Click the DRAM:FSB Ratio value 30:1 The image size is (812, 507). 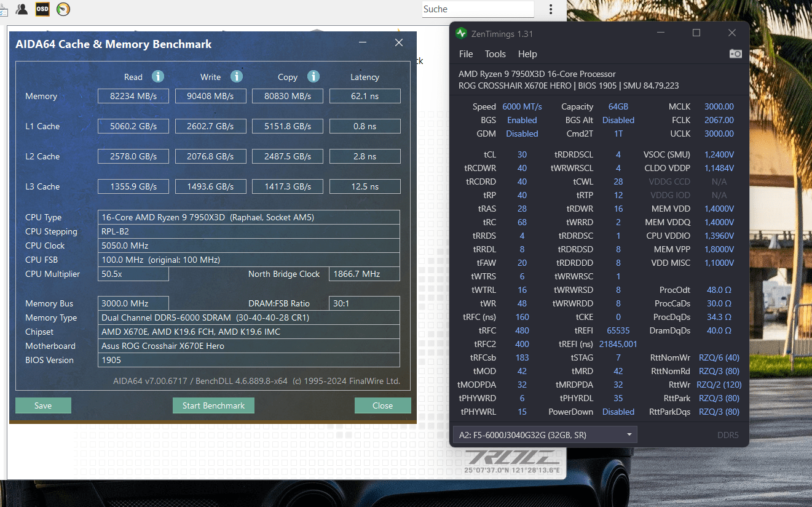coord(365,303)
